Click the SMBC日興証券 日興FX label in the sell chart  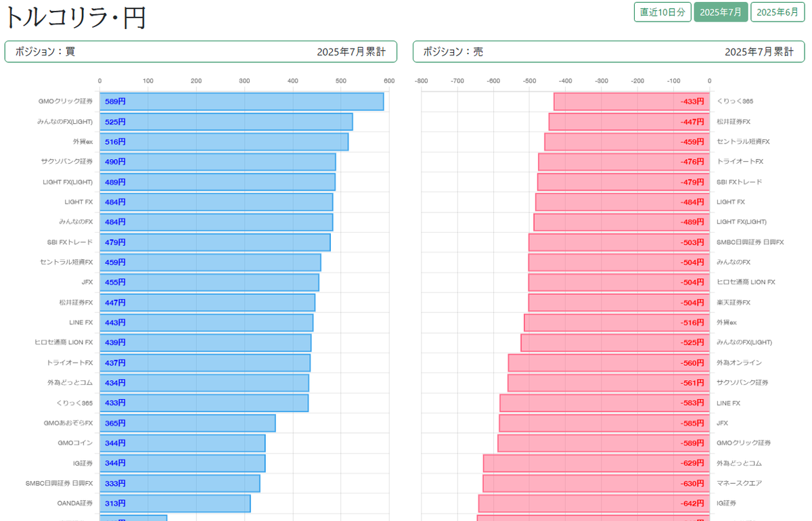pyautogui.click(x=750, y=242)
